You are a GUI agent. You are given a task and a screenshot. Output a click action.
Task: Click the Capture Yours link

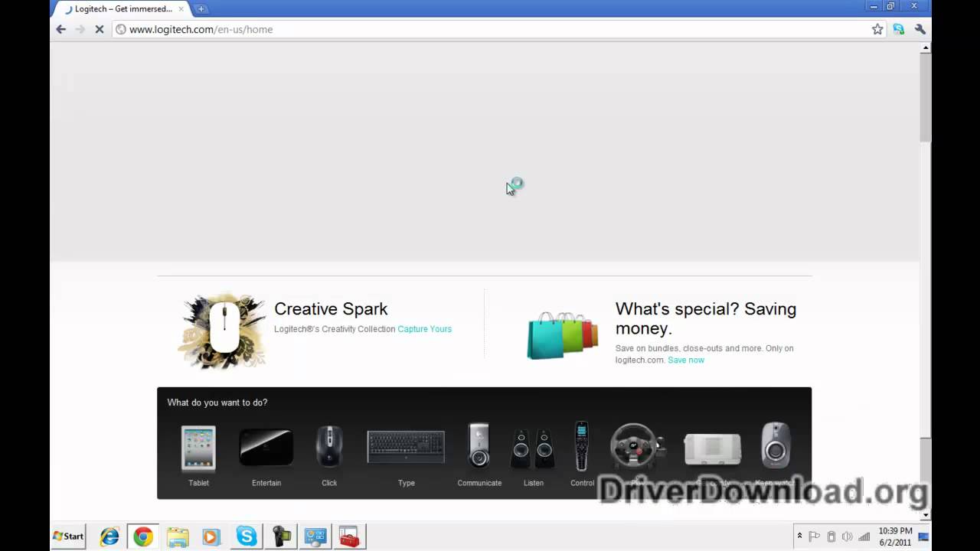pos(424,329)
